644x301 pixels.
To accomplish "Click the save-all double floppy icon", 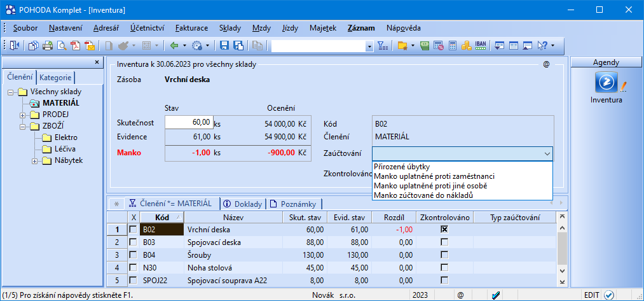I will [238, 46].
